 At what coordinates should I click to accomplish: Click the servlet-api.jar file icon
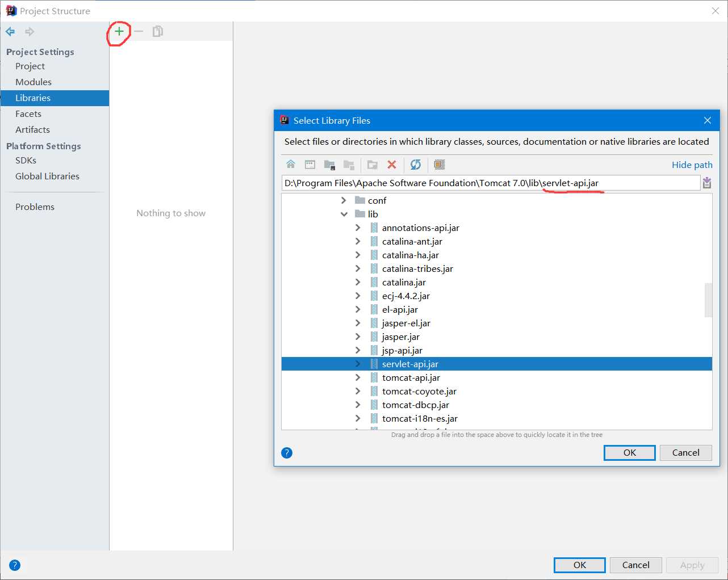click(374, 364)
